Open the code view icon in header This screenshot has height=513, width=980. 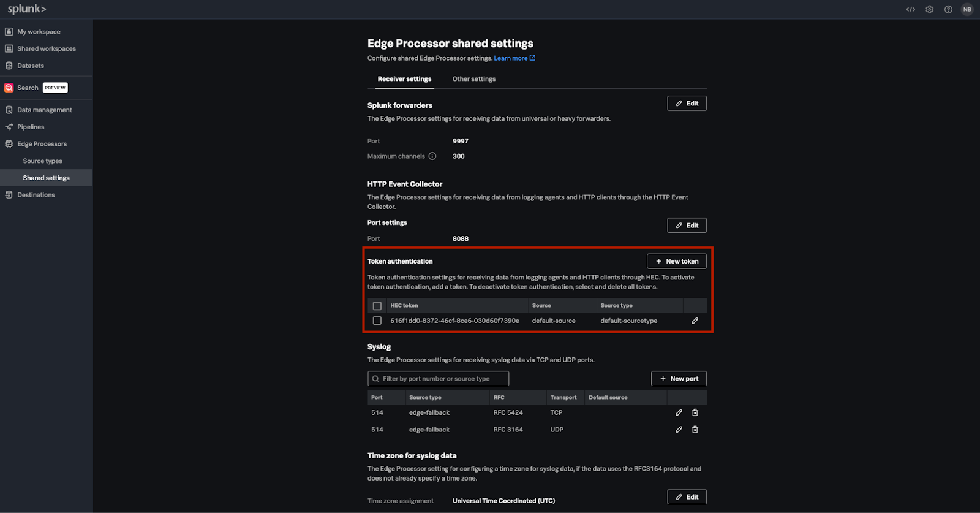pyautogui.click(x=911, y=9)
